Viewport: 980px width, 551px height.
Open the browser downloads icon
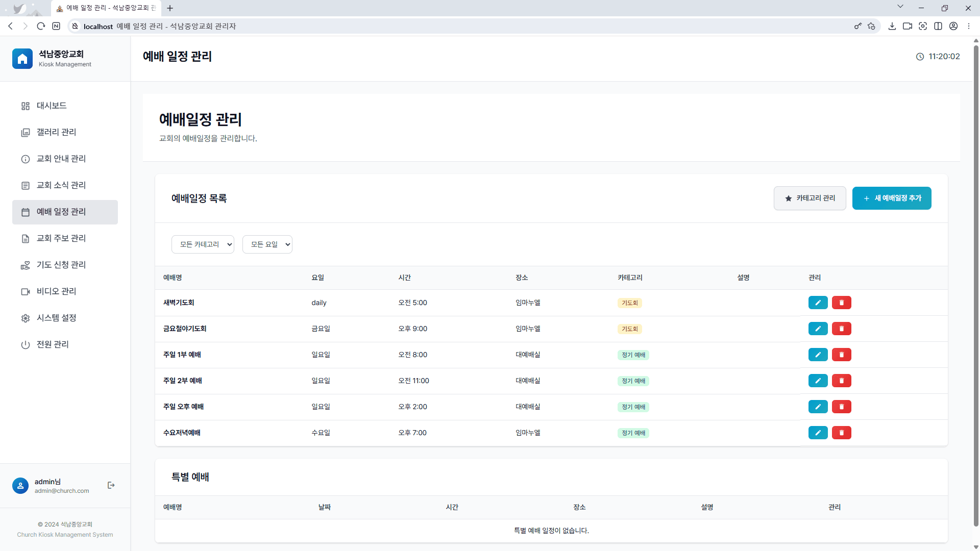pyautogui.click(x=892, y=26)
